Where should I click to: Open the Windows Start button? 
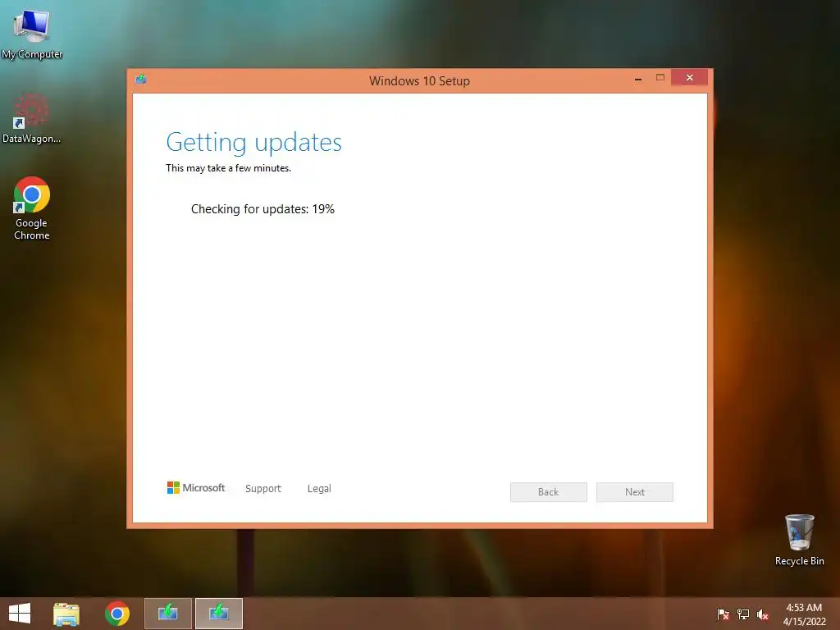pos(20,614)
